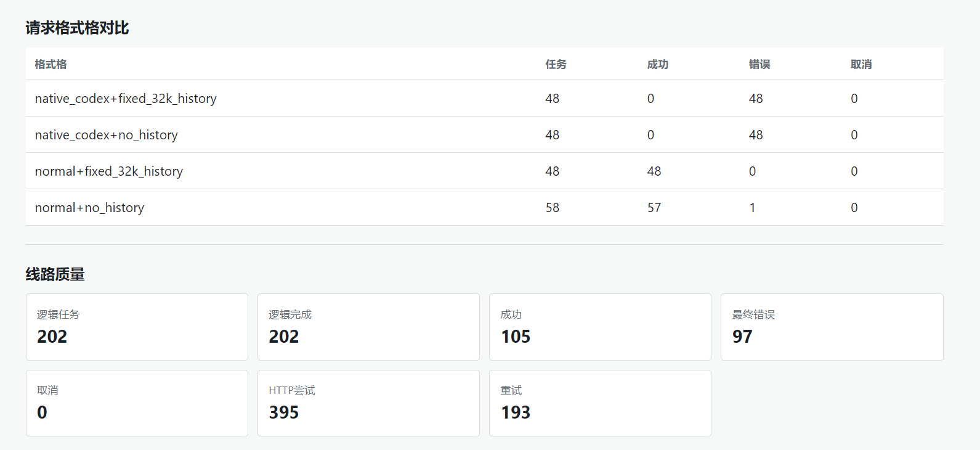This screenshot has width=980, height=450.
Task: Click the 重试 card showing 193
Action: [x=600, y=403]
